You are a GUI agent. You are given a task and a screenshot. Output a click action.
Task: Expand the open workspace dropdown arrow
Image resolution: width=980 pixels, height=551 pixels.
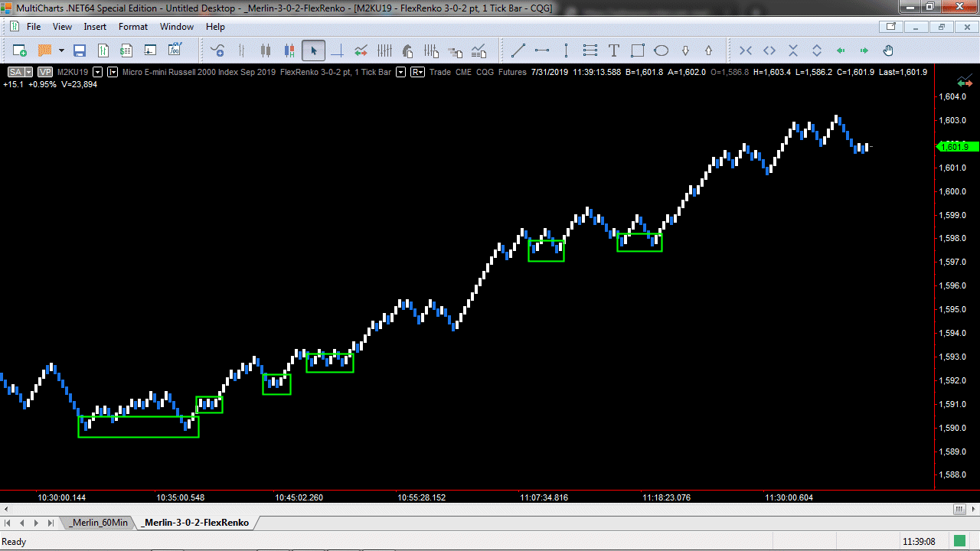(x=61, y=51)
